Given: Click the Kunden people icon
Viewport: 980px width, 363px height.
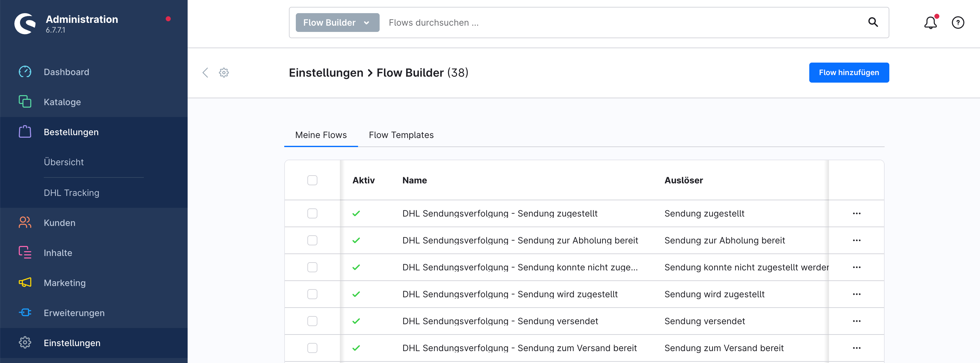Looking at the screenshot, I should [x=25, y=222].
